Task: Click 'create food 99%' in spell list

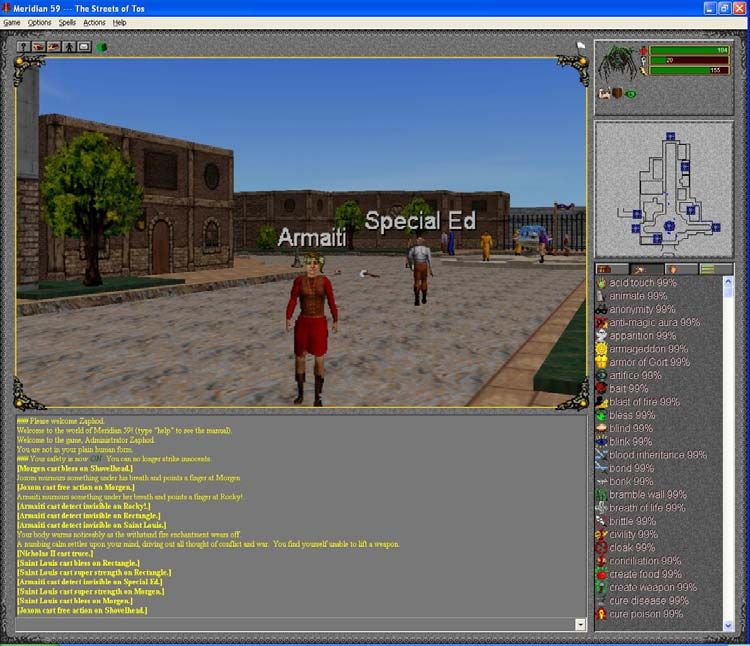Action: 645,574
